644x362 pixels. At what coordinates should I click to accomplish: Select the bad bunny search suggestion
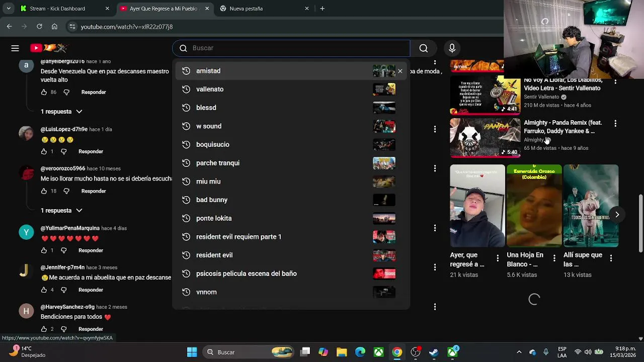click(292, 200)
